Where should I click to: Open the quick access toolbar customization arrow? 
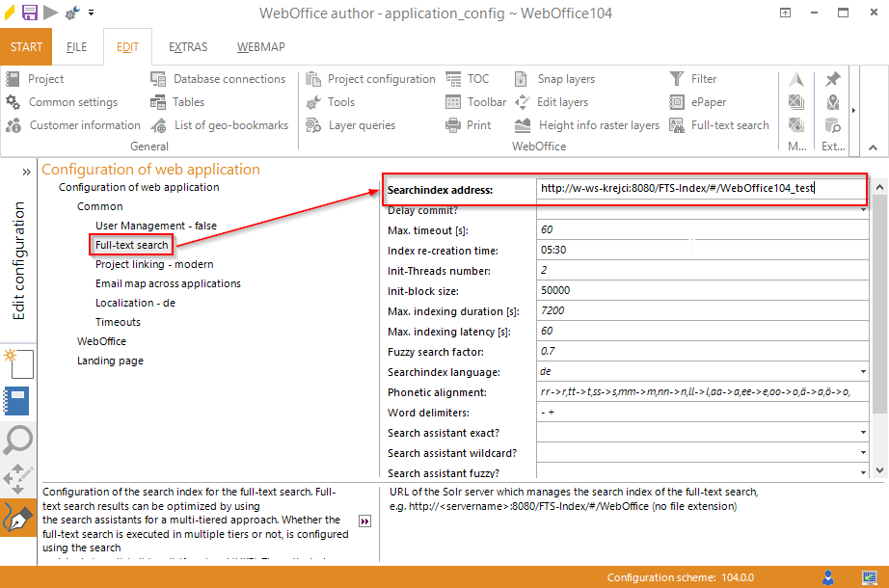(x=93, y=13)
